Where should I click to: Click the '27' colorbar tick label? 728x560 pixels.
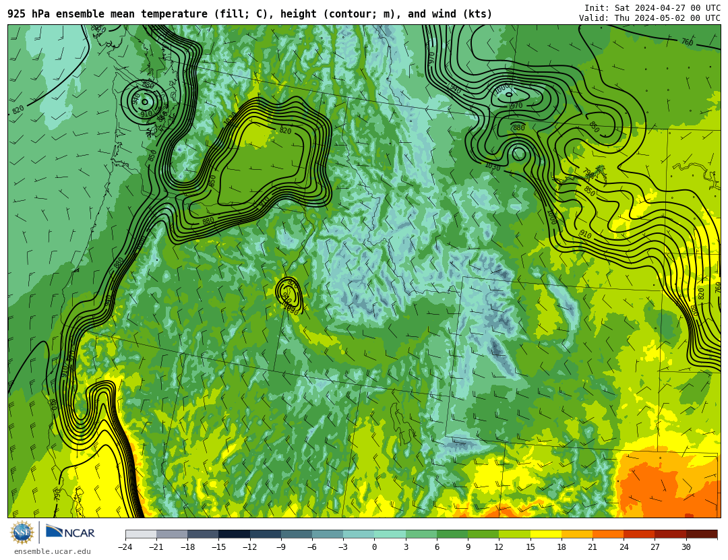(655, 547)
